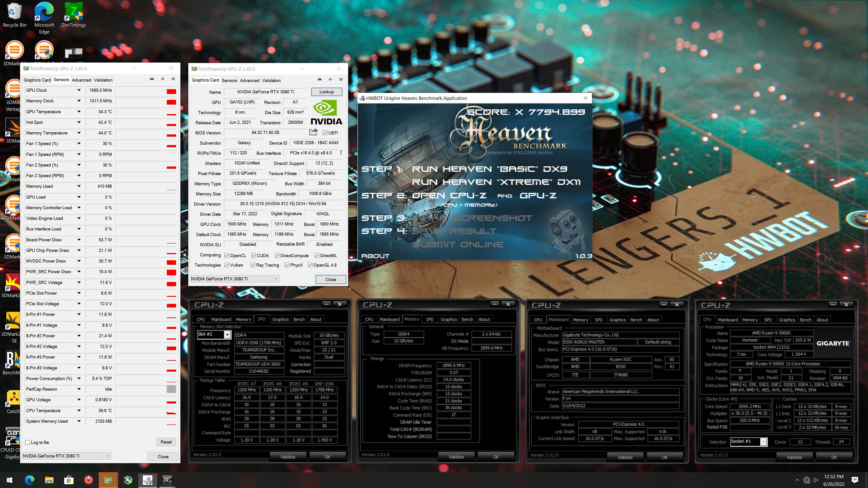
Task: Open File Explorer from the taskbar
Action: click(49, 480)
